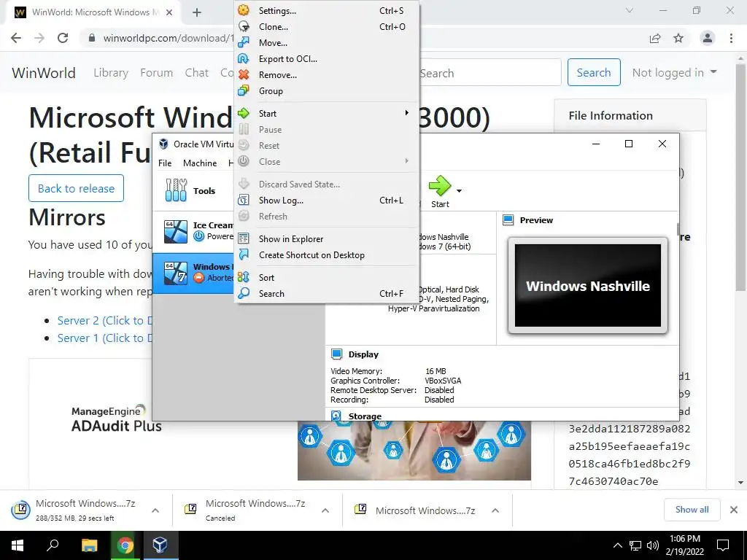Open Chrome tab search chevron
747x560 pixels.
pyautogui.click(x=630, y=10)
